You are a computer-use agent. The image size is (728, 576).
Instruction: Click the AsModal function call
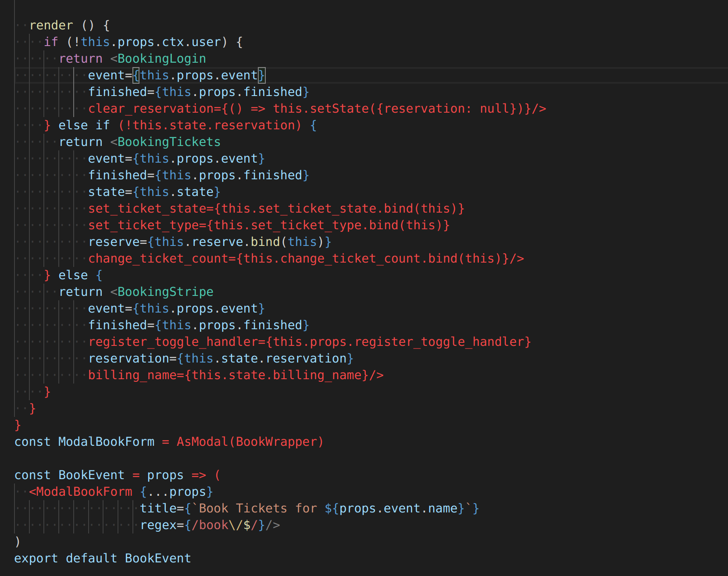(x=200, y=441)
